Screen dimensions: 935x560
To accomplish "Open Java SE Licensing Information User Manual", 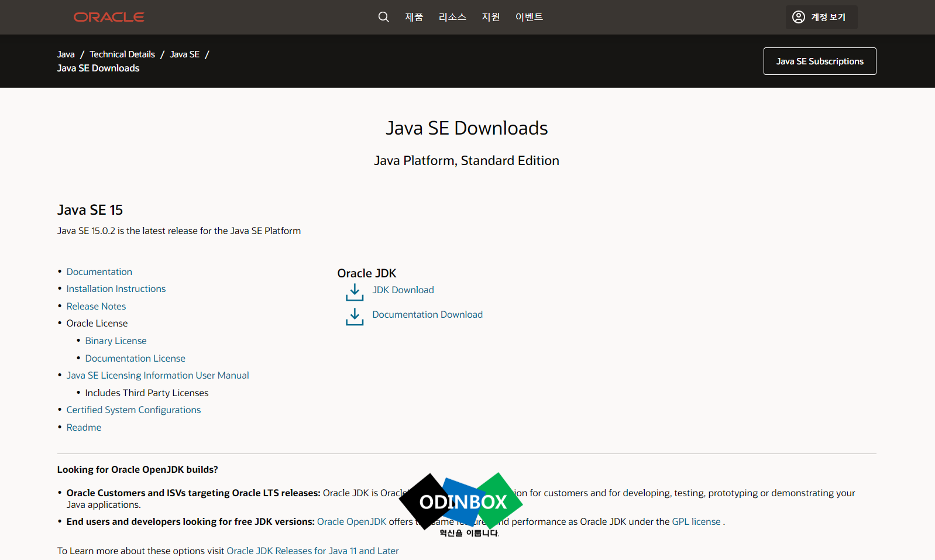I will click(158, 375).
